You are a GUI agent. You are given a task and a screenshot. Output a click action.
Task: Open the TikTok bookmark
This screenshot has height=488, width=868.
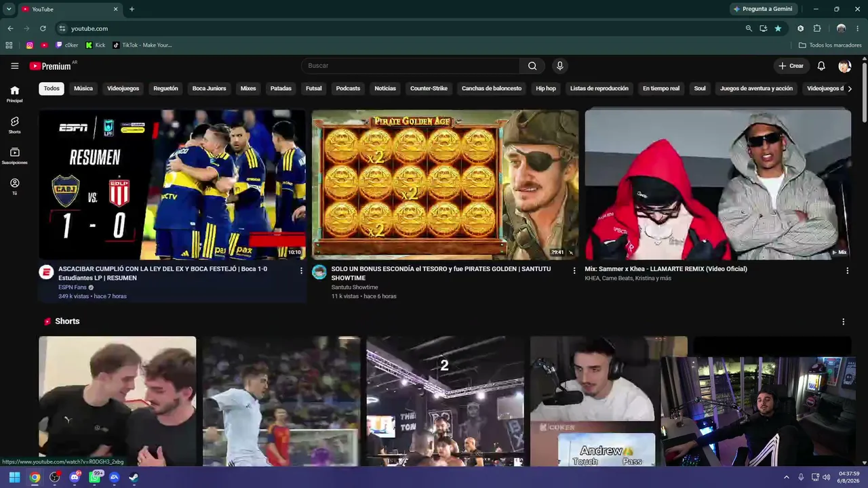pos(142,45)
